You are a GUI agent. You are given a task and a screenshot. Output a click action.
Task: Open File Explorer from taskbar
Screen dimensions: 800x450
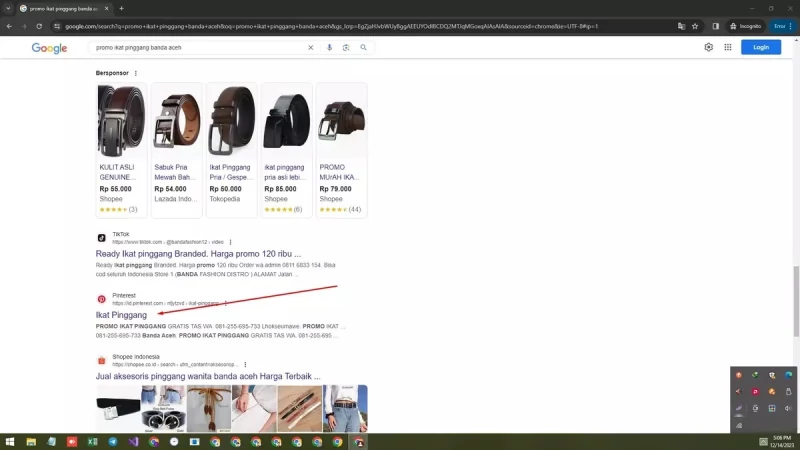click(x=31, y=442)
